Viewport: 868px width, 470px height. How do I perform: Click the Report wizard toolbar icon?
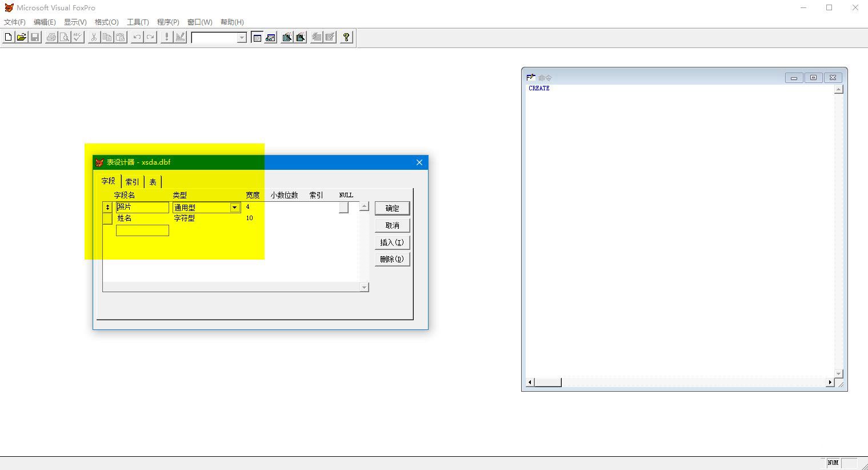[301, 37]
